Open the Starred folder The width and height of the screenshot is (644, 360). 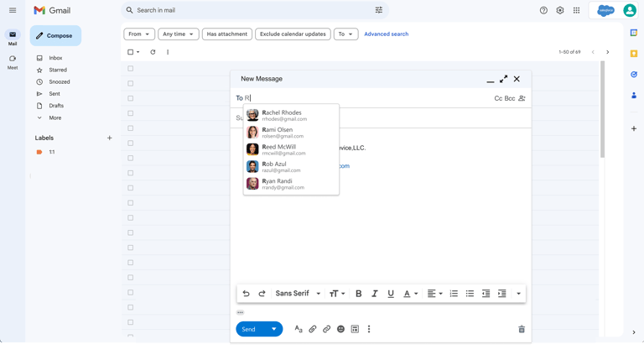tap(58, 70)
